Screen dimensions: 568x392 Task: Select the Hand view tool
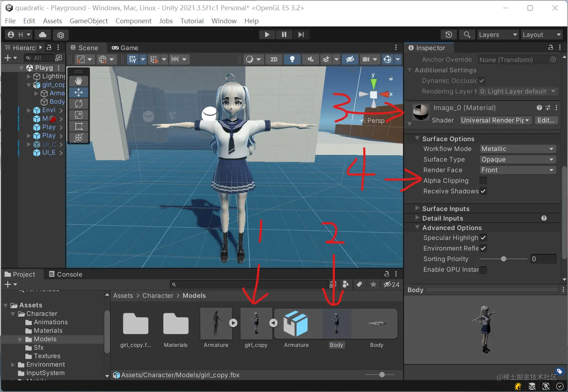tap(78, 80)
